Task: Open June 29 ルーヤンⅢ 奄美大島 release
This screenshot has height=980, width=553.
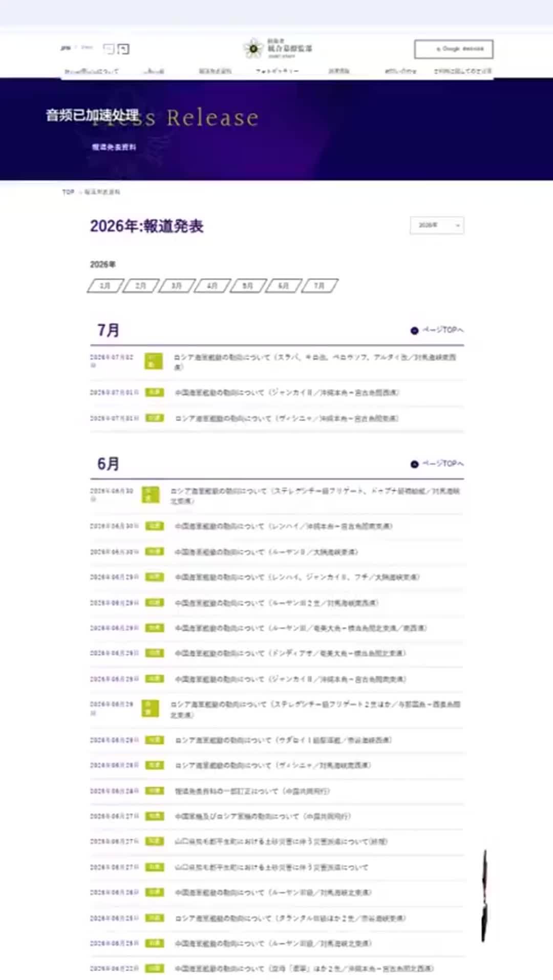Action: [301, 628]
